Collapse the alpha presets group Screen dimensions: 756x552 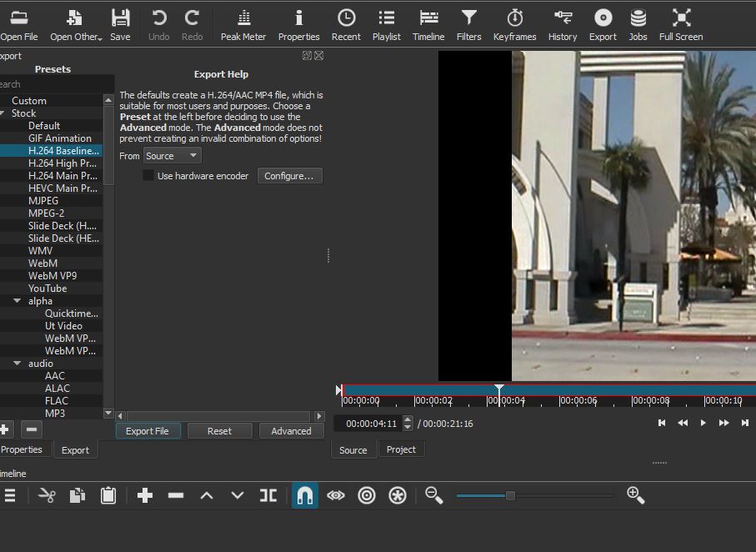tap(18, 301)
